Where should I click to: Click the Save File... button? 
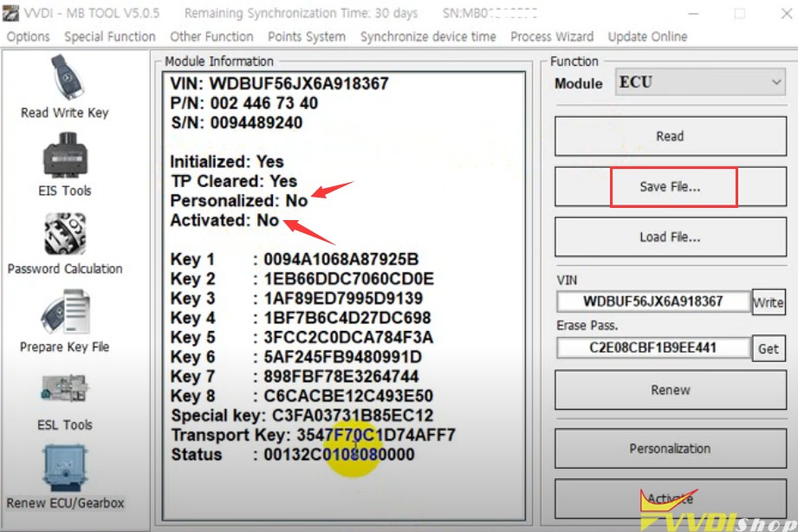[x=671, y=187]
